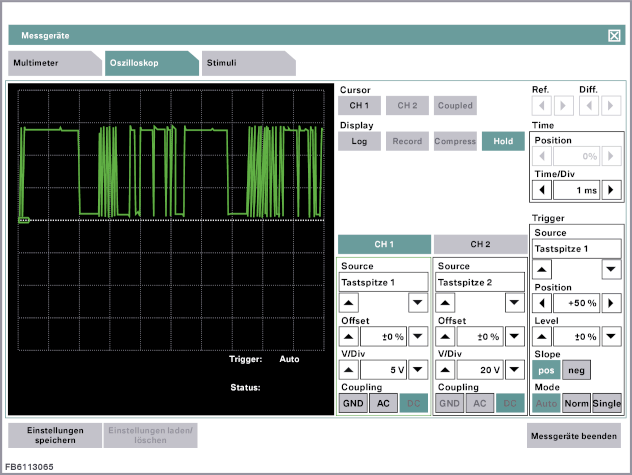This screenshot has width=632, height=475.
Task: Decrease Time/Div with left arrow
Action: tap(542, 190)
